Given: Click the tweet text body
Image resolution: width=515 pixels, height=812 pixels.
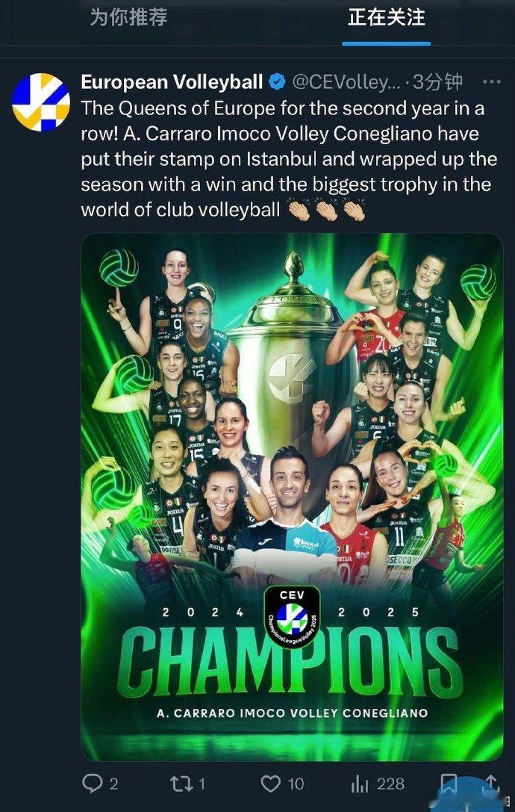Looking at the screenshot, I should coord(289,159).
